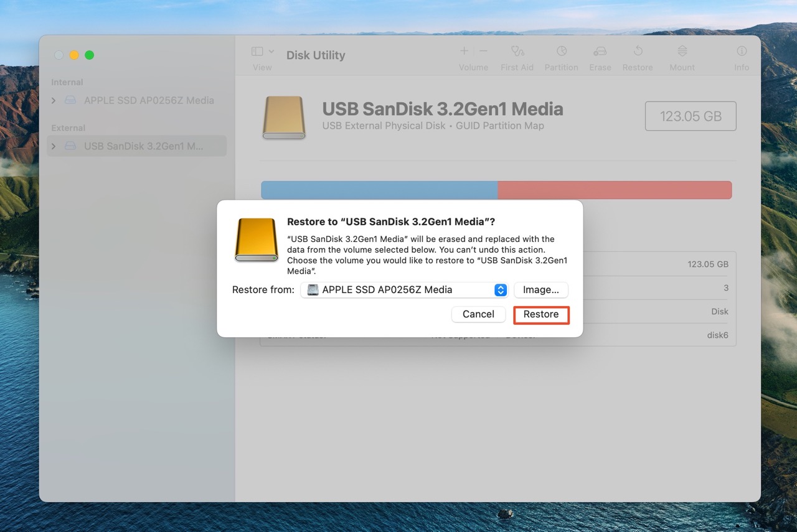The width and height of the screenshot is (797, 532).
Task: Open First Aid from the toolbar
Action: [x=517, y=51]
